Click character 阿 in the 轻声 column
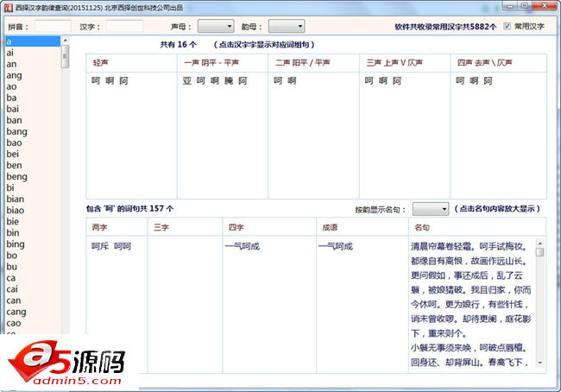This screenshot has height=392, width=561. (x=123, y=81)
